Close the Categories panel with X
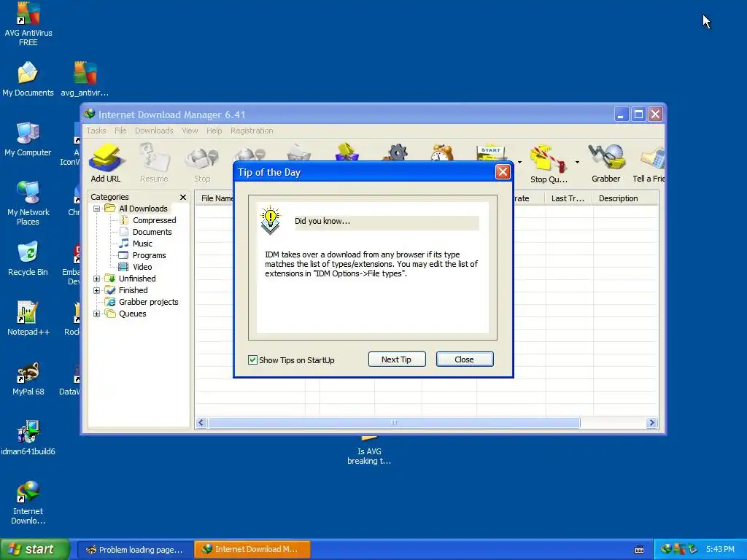Image resolution: width=747 pixels, height=560 pixels. pos(183,197)
